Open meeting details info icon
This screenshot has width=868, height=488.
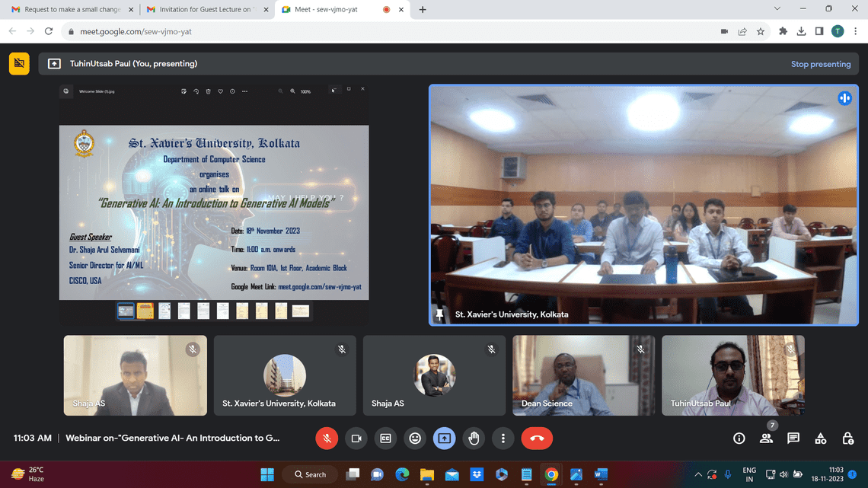tap(739, 439)
